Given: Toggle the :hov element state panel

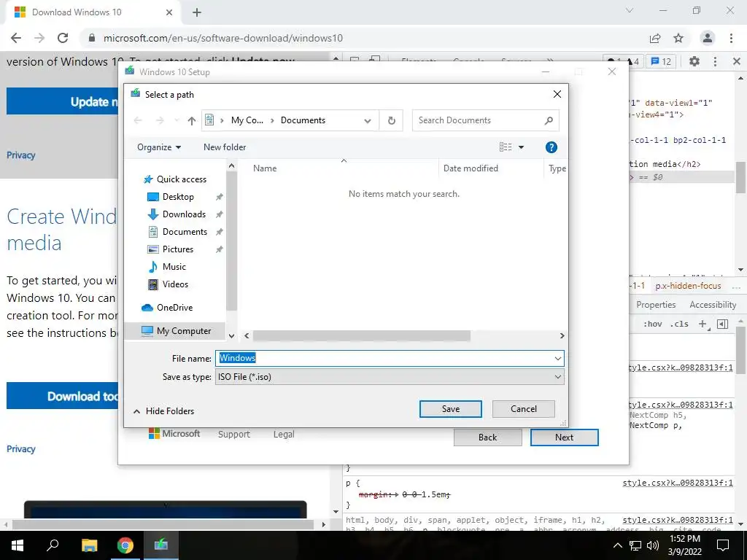Looking at the screenshot, I should [653, 324].
